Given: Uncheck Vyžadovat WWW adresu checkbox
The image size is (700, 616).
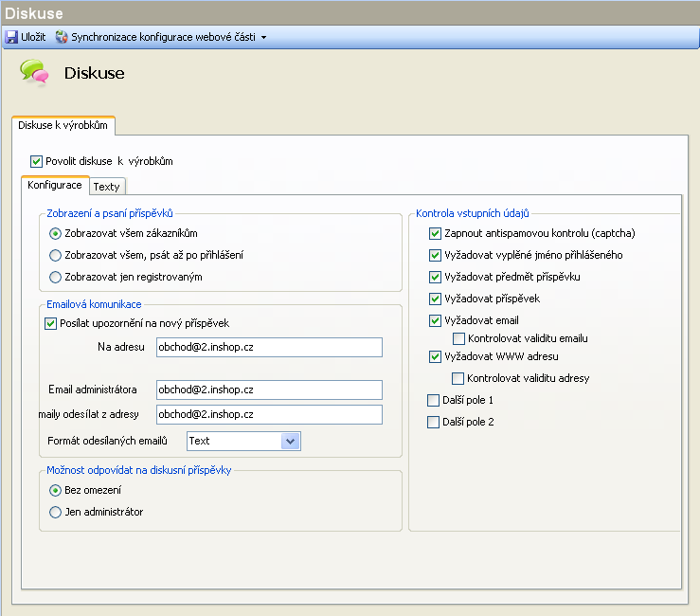Looking at the screenshot, I should (435, 357).
